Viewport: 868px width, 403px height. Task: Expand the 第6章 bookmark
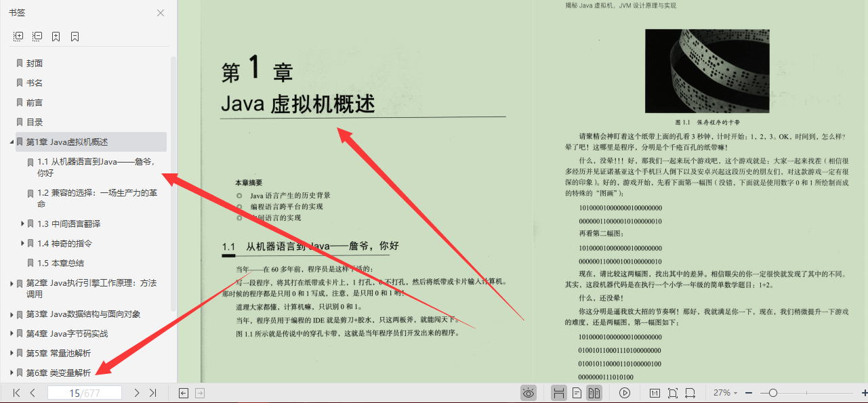click(12, 373)
